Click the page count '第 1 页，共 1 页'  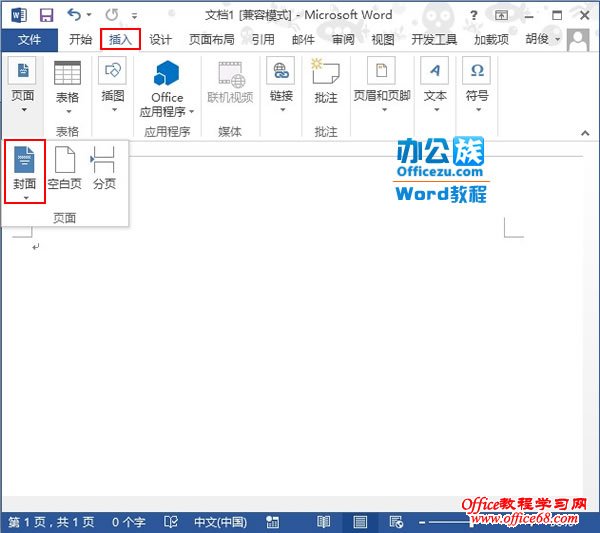pos(51,522)
